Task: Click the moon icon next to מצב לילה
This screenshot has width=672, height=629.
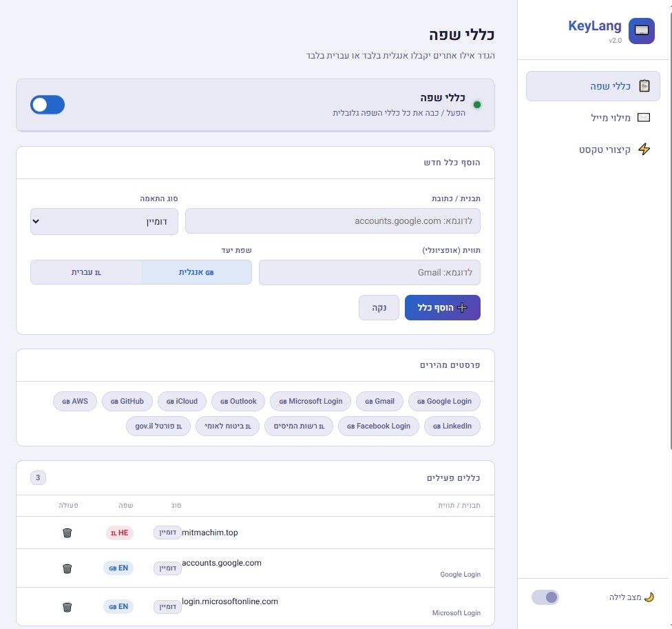Action: [649, 597]
